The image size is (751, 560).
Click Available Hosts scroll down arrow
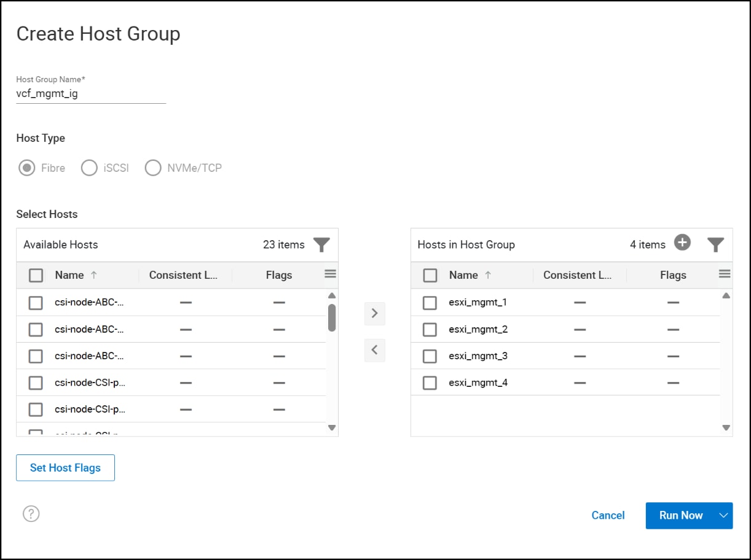tap(332, 427)
